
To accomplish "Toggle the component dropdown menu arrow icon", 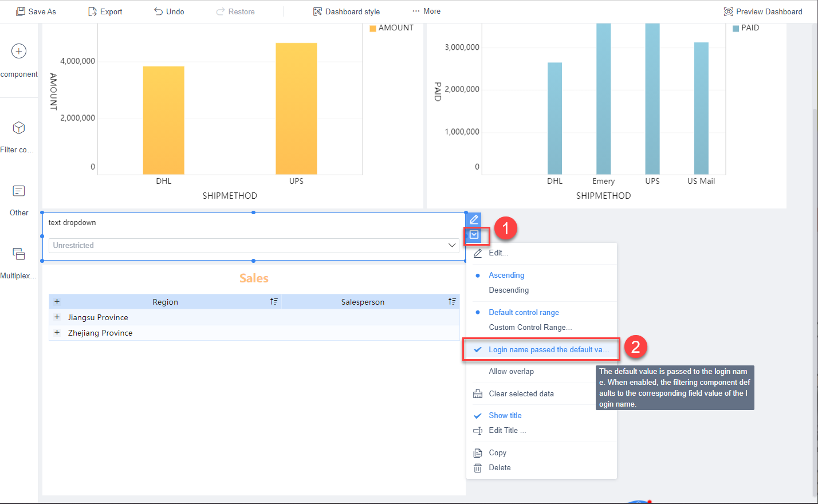I will click(474, 234).
